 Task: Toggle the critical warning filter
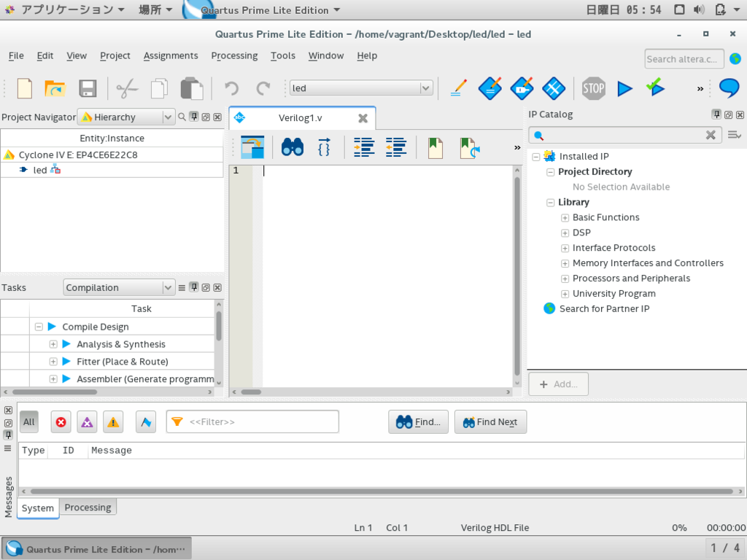pos(88,422)
